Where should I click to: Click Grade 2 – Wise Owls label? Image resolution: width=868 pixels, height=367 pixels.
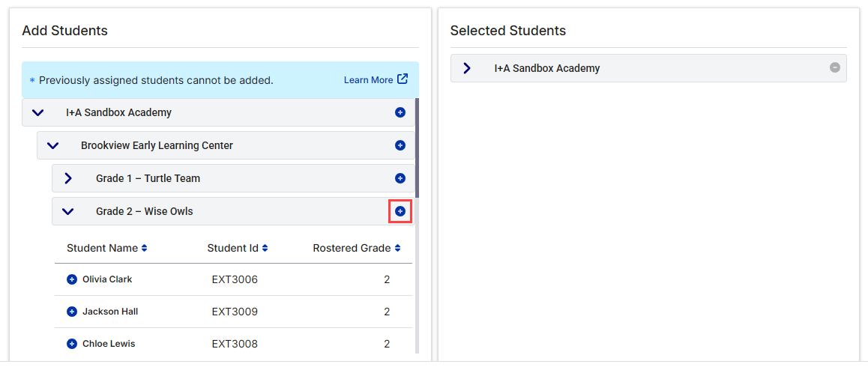click(x=145, y=211)
